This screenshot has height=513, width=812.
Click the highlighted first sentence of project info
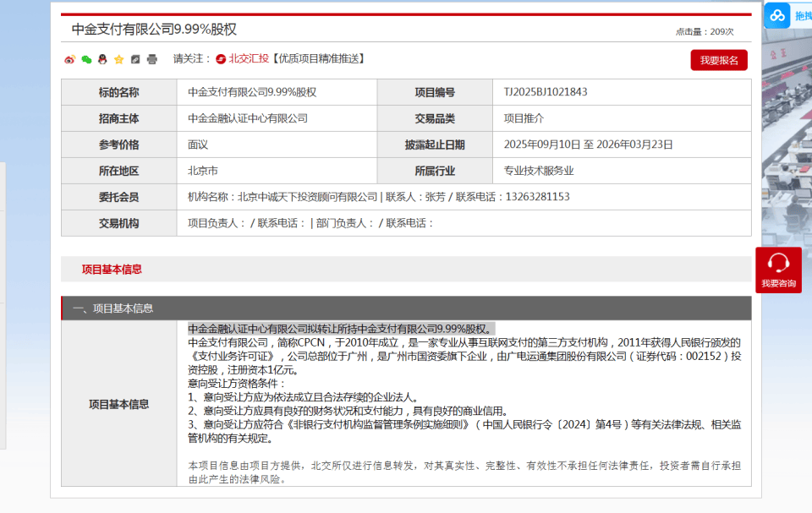coord(340,329)
